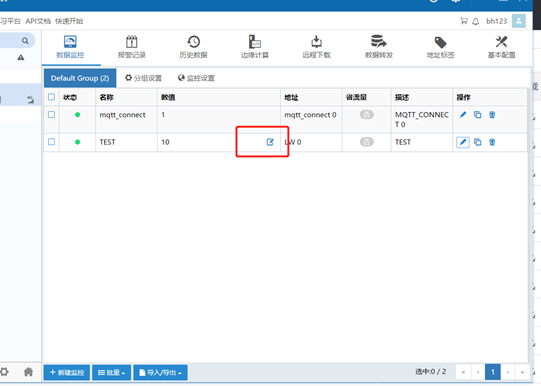Select page 1 in pagination
541x386 pixels.
point(493,372)
